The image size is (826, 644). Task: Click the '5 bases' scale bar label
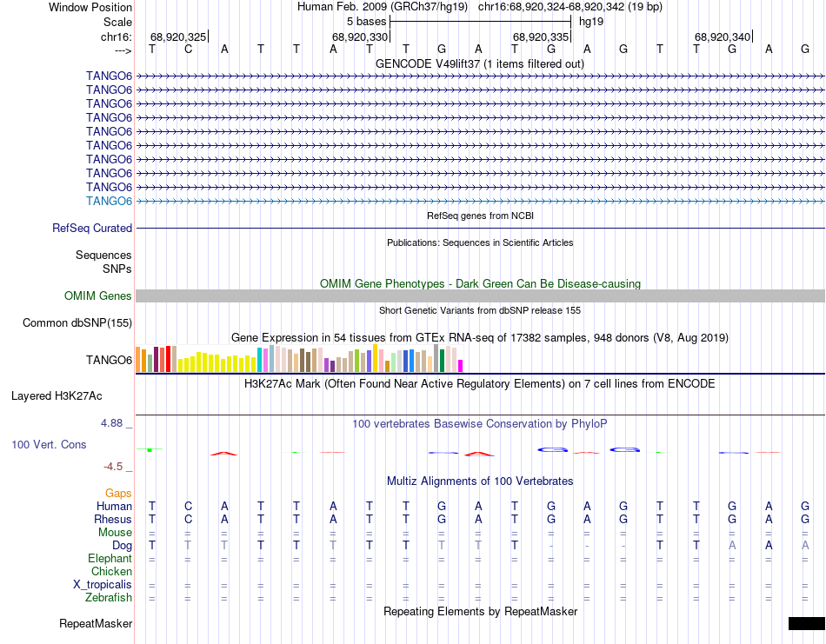(366, 22)
